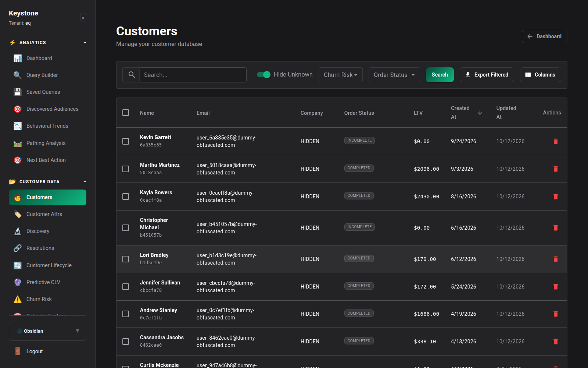Click Logout in the sidebar

47,351
